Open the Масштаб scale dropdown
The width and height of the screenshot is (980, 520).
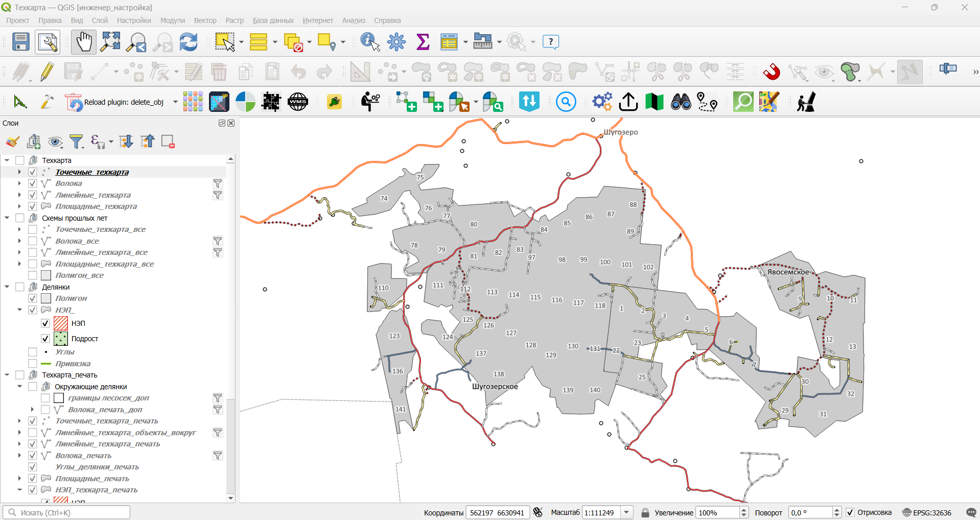click(627, 512)
